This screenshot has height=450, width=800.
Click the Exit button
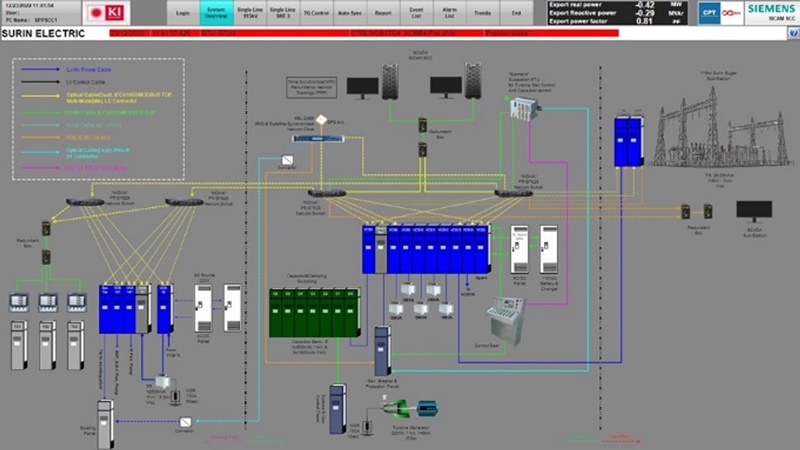516,14
